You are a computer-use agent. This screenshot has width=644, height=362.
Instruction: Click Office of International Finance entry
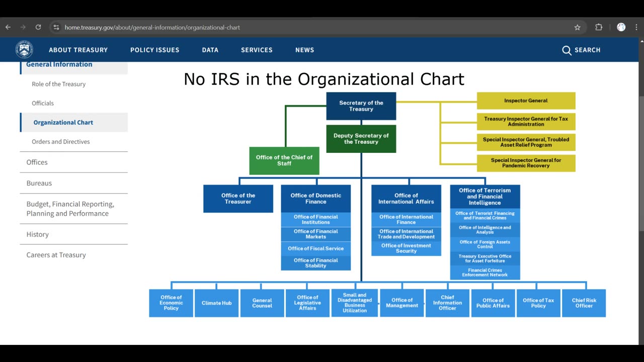pos(406,220)
